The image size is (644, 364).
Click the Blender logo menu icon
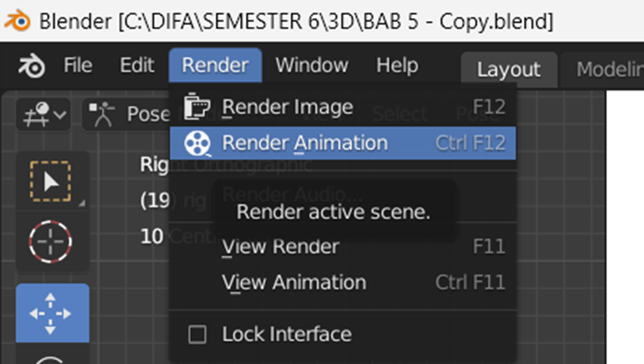point(31,65)
